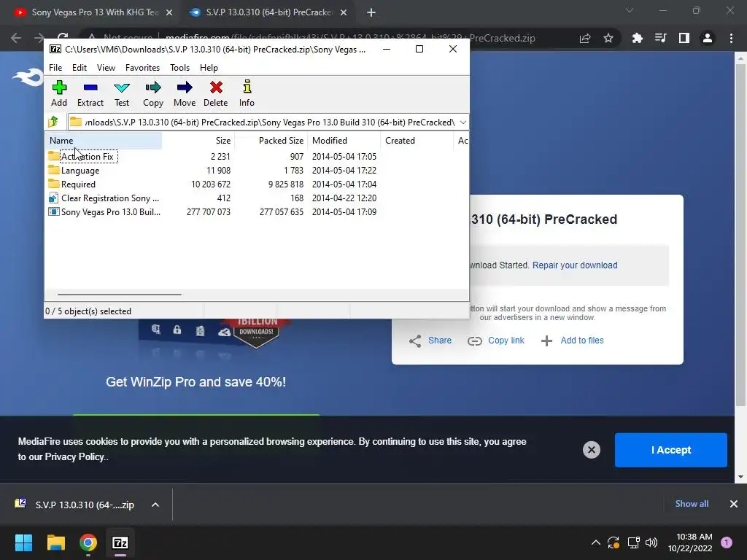The width and height of the screenshot is (747, 560).
Task: Click the 7-Zip taskbar icon
Action: click(120, 542)
